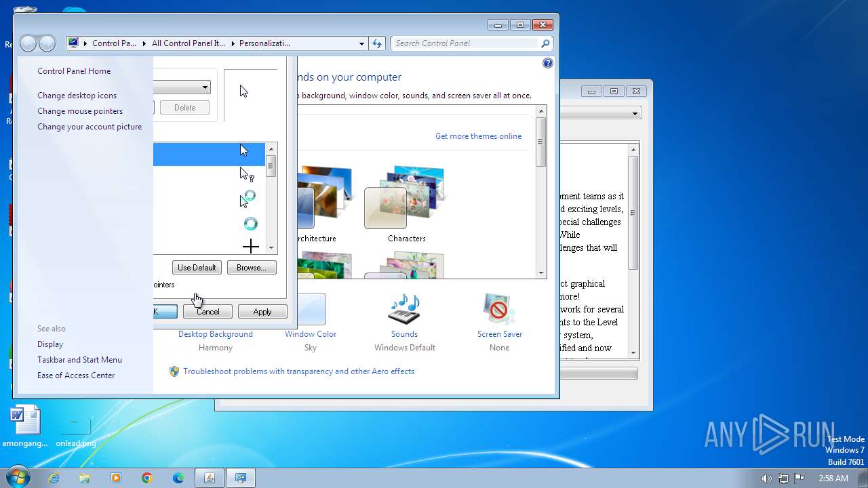Click themes list scrollbar down arrow

click(x=541, y=272)
